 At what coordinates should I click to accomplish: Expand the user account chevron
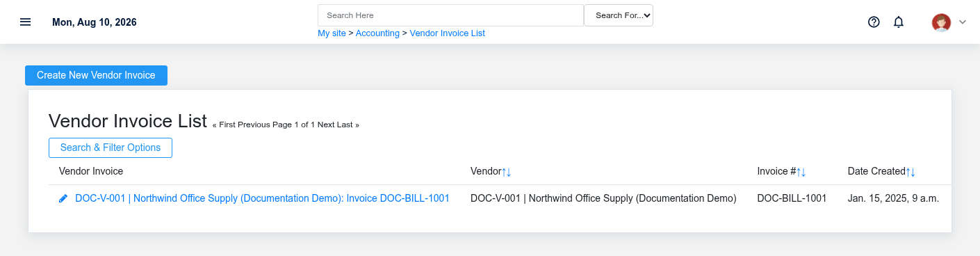(963, 22)
